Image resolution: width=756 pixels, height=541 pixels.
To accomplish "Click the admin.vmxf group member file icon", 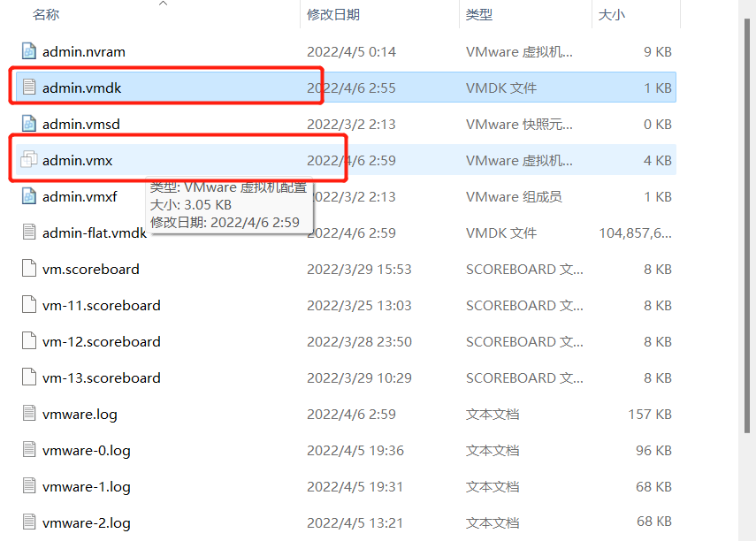I will click(27, 196).
